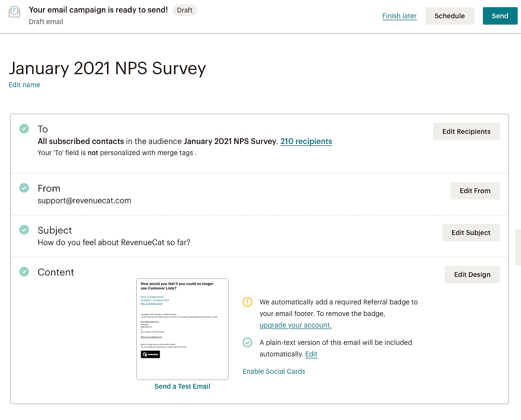The width and height of the screenshot is (521, 420).
Task: Click the envelope campaign icon
Action: [x=14, y=12]
